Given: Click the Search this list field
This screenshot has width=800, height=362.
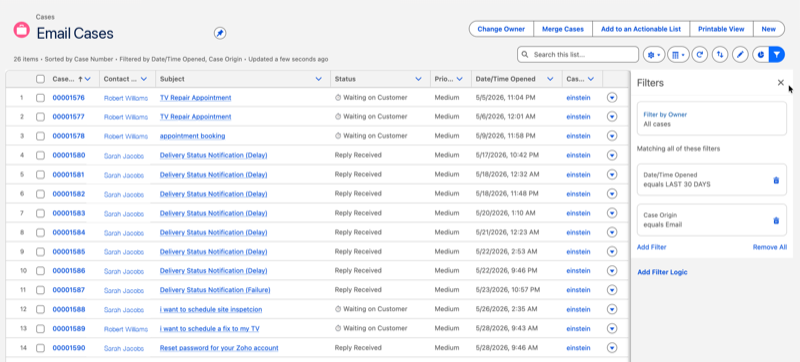Looking at the screenshot, I should 578,55.
